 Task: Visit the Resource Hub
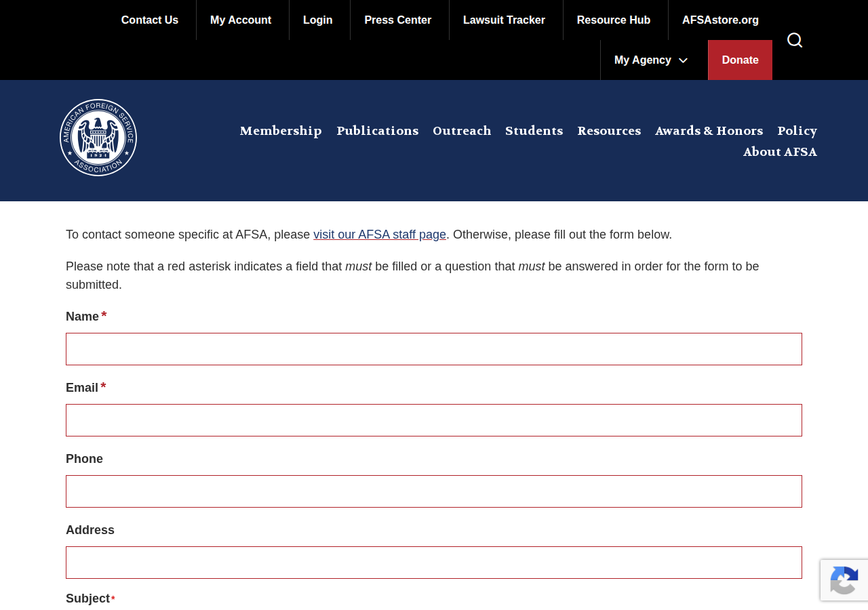click(x=614, y=20)
